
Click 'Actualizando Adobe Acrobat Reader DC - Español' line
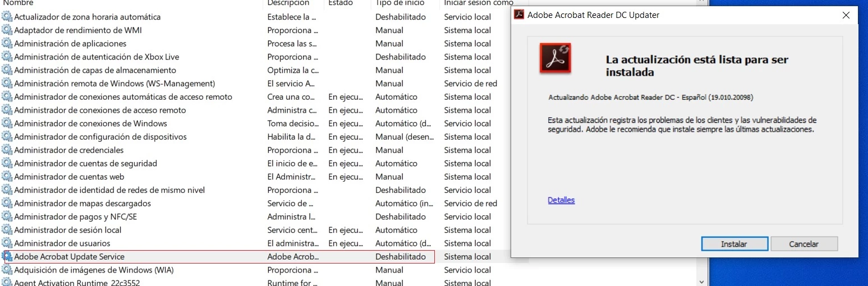(x=651, y=97)
